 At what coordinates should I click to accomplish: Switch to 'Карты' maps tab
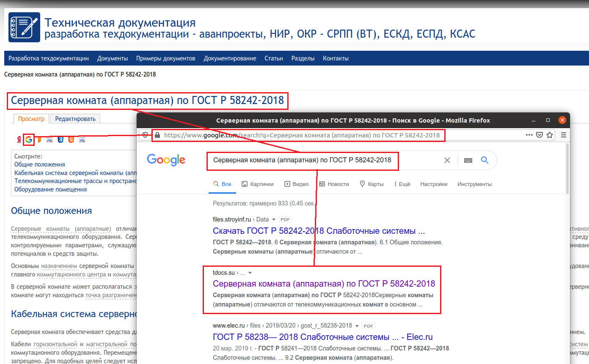[x=372, y=184]
